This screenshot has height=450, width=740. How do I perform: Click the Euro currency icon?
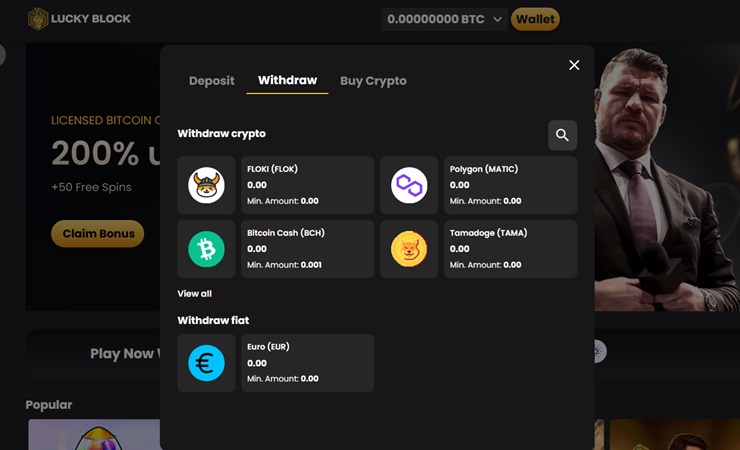click(206, 363)
